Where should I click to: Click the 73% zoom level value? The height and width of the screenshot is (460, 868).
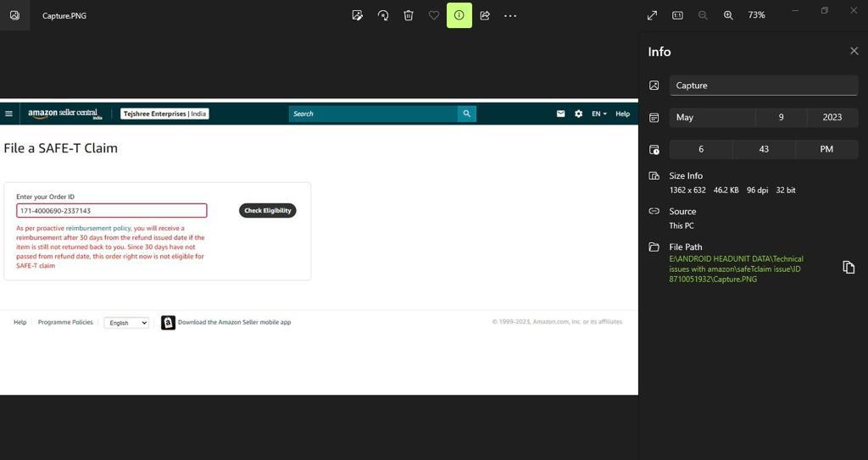click(757, 15)
